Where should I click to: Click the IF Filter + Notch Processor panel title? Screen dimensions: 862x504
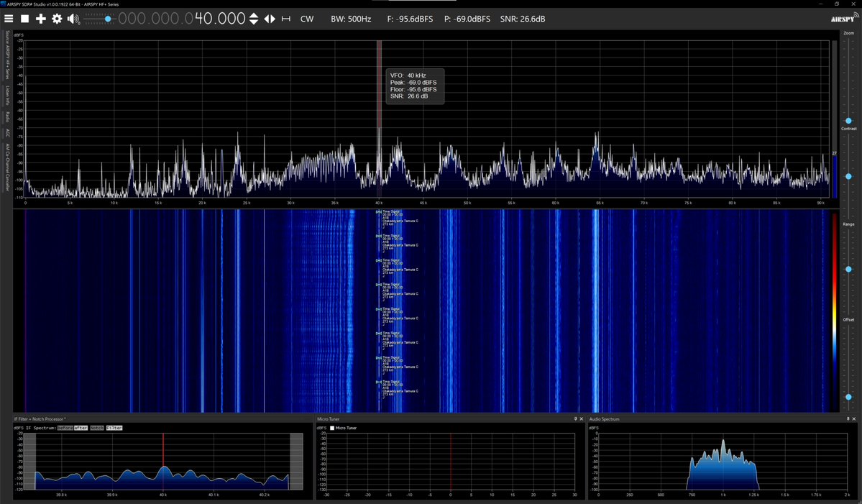40,419
